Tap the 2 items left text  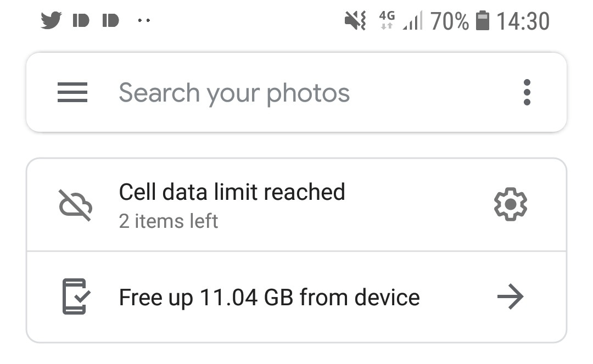(169, 221)
